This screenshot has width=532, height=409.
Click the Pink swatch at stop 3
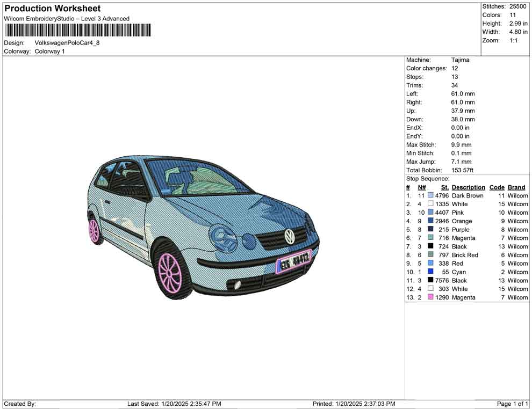tap(430, 213)
